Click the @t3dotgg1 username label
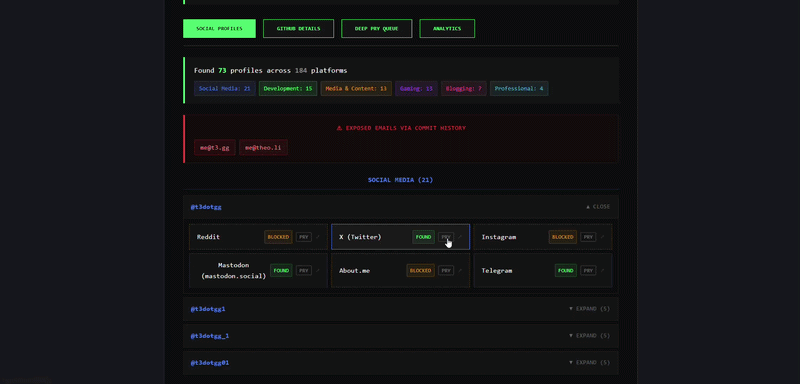Screen dimensions: 800x384 pyautogui.click(x=208, y=309)
